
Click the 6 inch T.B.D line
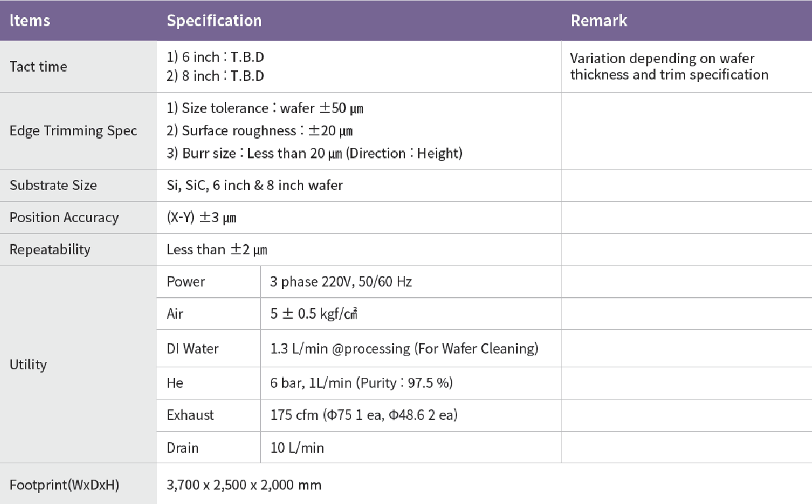pyautogui.click(x=216, y=58)
